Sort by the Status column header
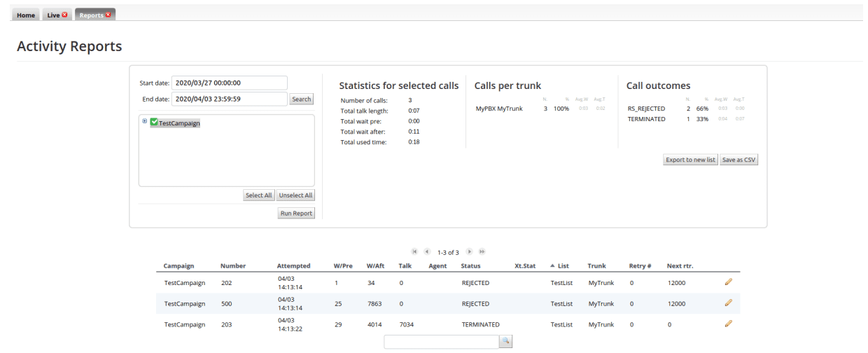 click(x=470, y=266)
